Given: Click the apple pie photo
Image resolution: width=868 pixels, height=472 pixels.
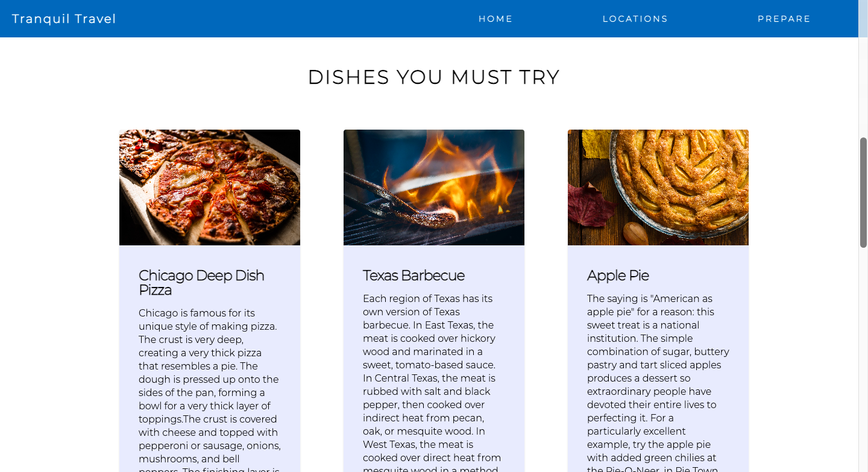Looking at the screenshot, I should tap(658, 187).
